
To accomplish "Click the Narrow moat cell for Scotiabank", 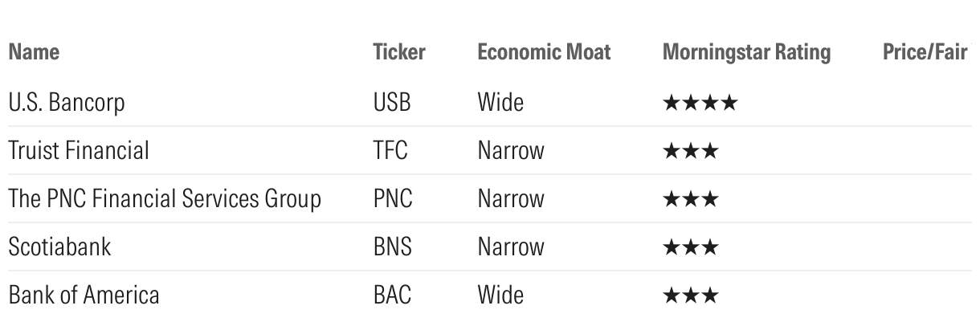I will pyautogui.click(x=510, y=247).
